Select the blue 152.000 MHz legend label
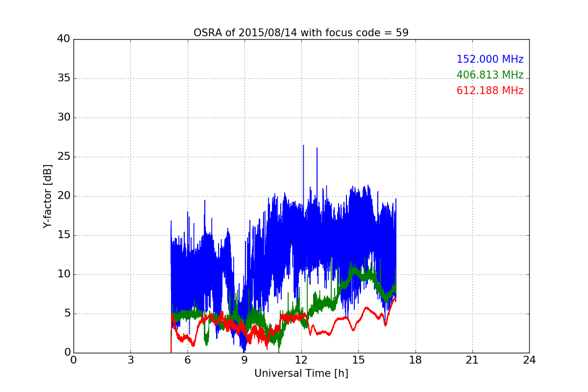This screenshot has height=392, width=588. coord(490,59)
